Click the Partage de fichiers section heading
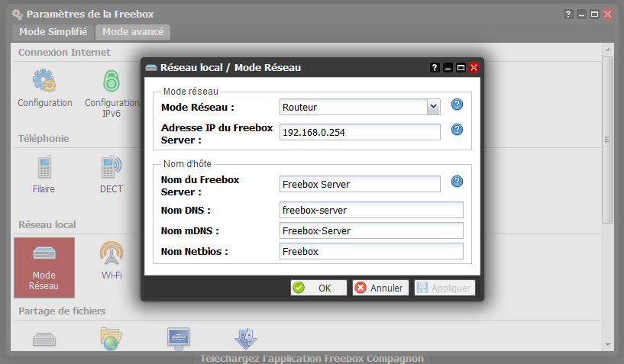The image size is (624, 364). [x=62, y=311]
